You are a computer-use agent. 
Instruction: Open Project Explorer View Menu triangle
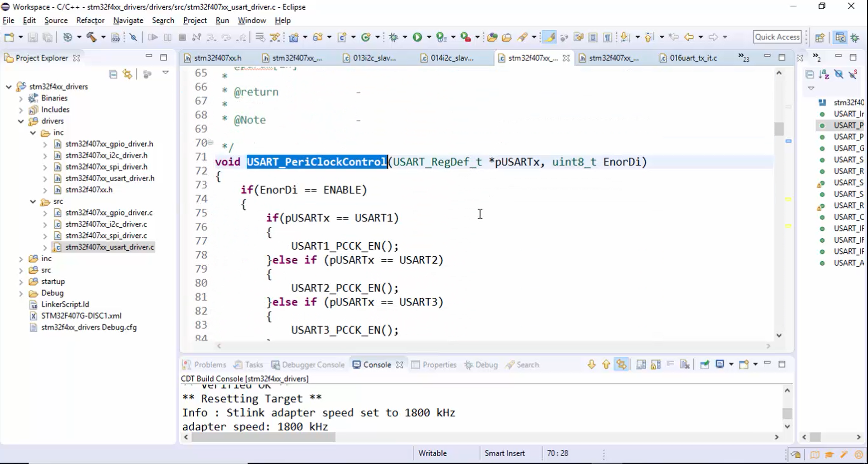(166, 73)
